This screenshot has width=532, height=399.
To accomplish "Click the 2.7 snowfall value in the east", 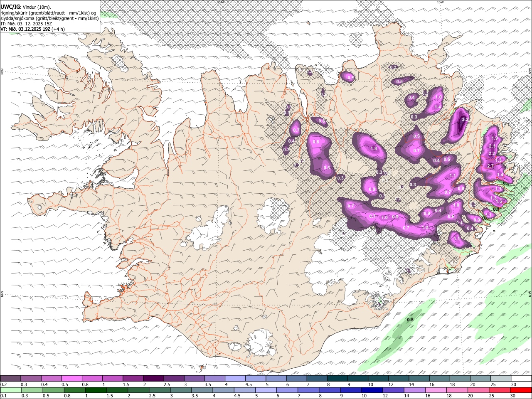I will 490,166.
